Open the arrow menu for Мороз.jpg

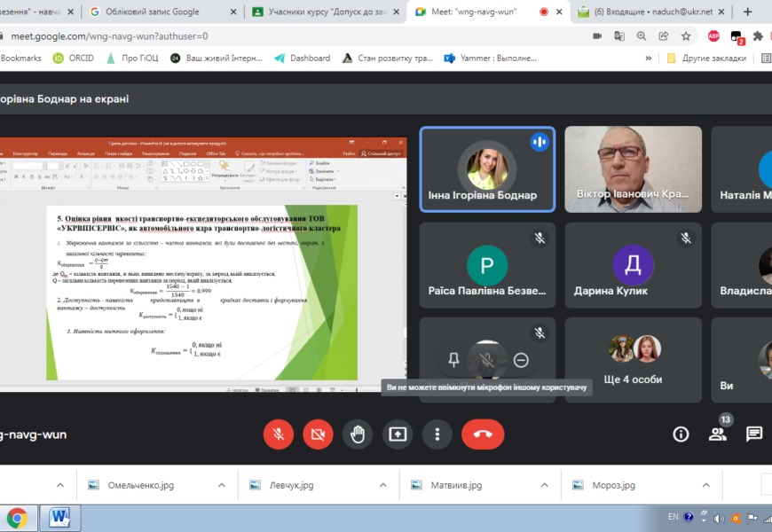[706, 485]
